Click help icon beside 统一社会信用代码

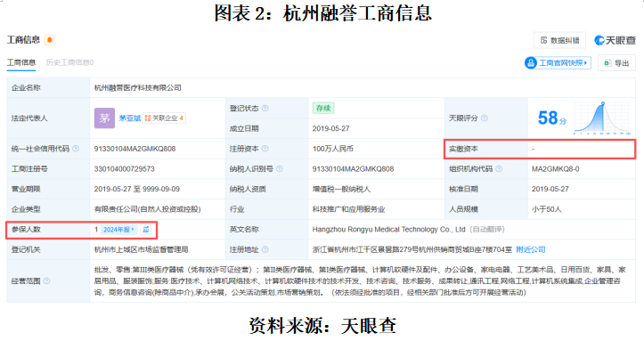coord(76,149)
